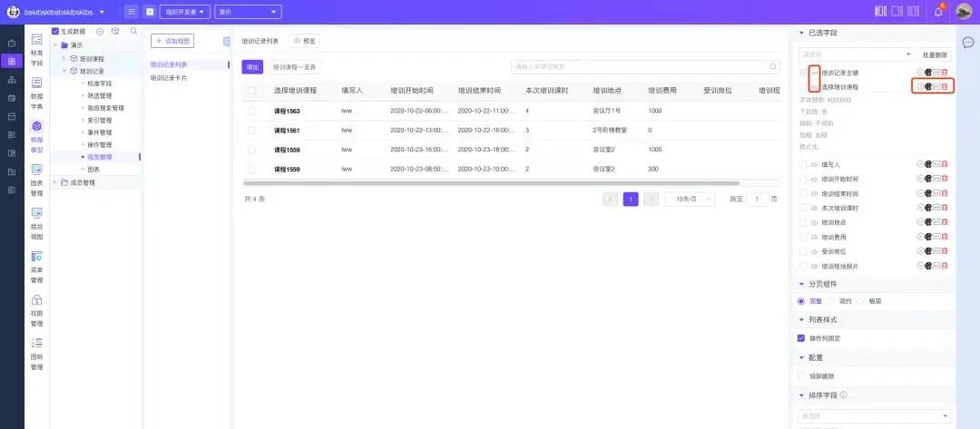Open the 排序字段 select dropdown
Image resolution: width=980 pixels, height=429 pixels.
point(875,416)
